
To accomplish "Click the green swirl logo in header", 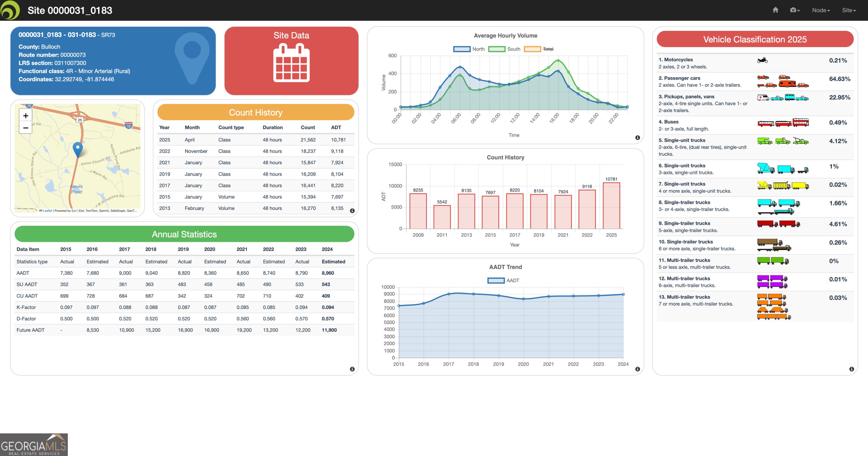I will (x=10, y=10).
